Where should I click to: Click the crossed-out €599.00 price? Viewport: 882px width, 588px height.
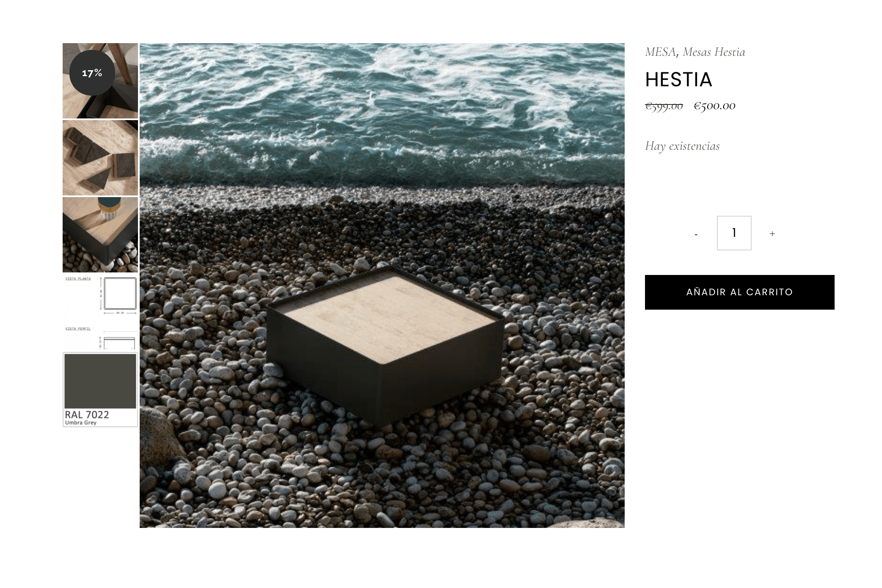tap(664, 106)
